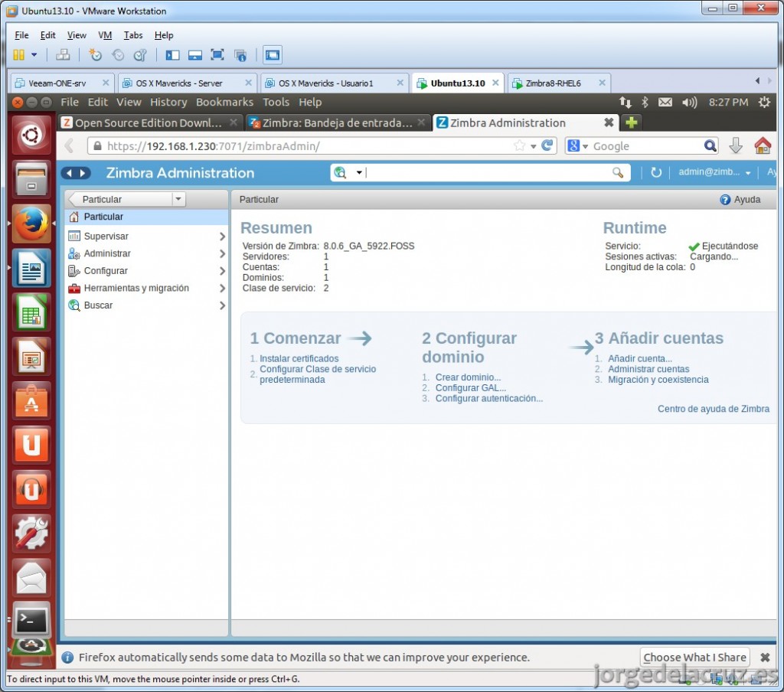Open Terminal from the Ubuntu launcher
This screenshot has height=692, width=784.
click(31, 621)
